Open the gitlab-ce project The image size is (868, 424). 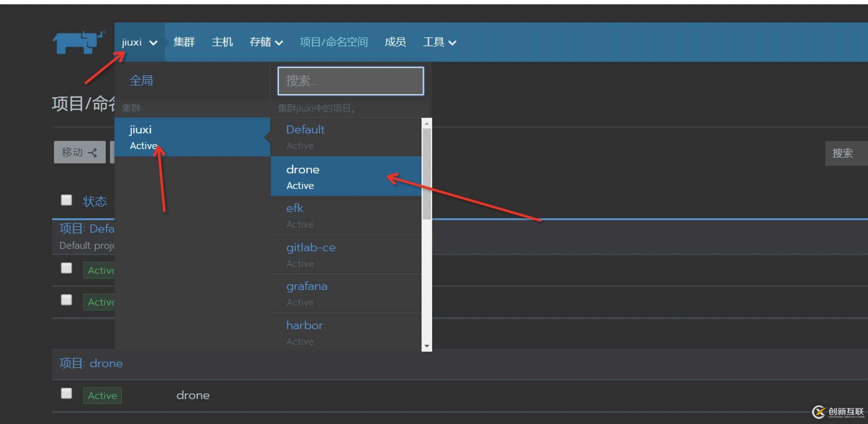pos(311,247)
